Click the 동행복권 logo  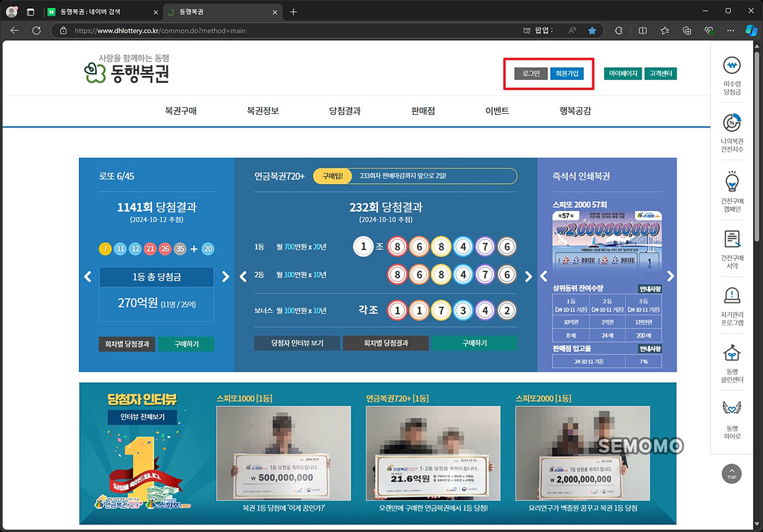click(127, 69)
